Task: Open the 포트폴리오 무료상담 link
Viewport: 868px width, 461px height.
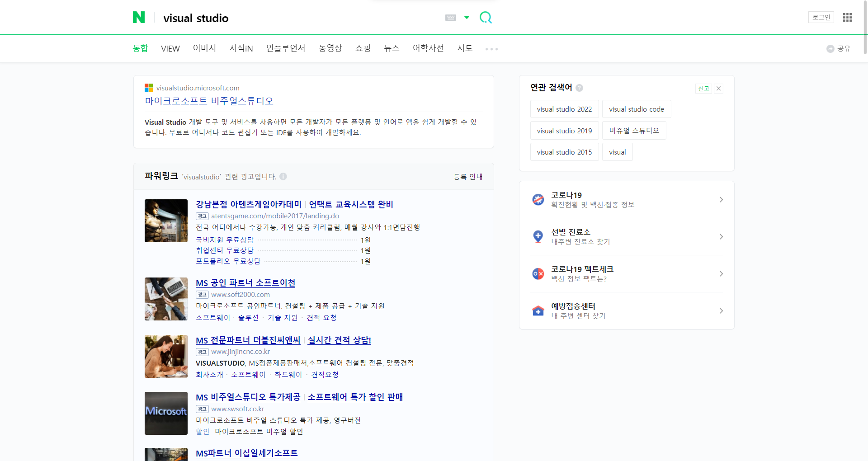Action: 228,261
